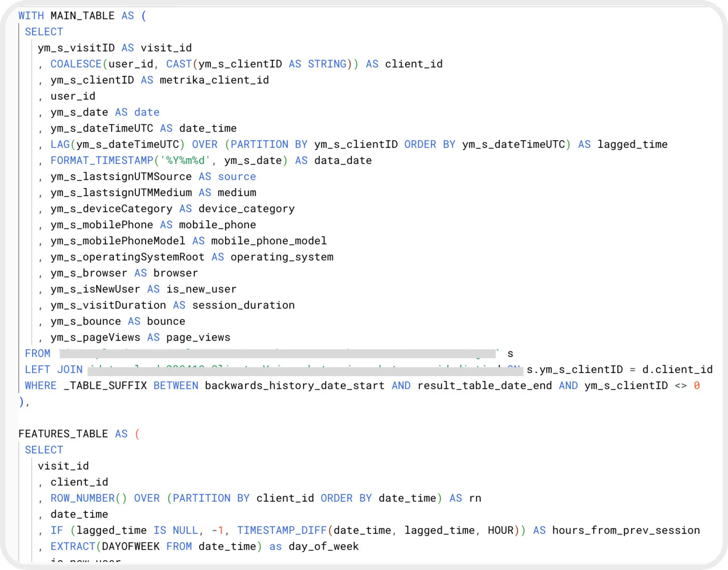Click the red zero literal
The image size is (728, 570).
tap(697, 386)
